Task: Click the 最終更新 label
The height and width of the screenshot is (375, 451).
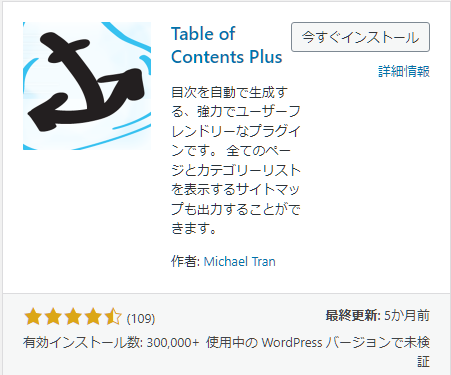Action: 353,315
